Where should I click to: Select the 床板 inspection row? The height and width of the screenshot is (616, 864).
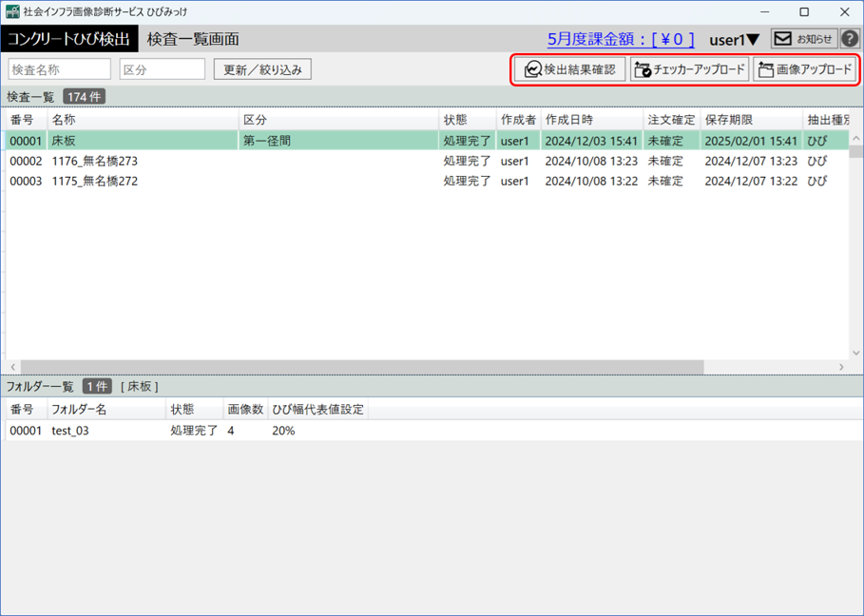pos(427,141)
